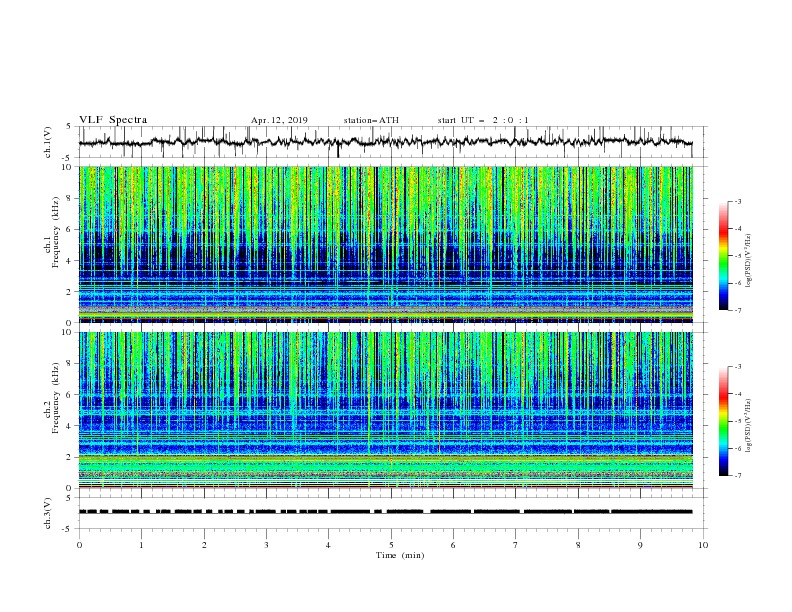This screenshot has width=792, height=612.
Task: Click the ch.1 voltage waveform trace
Action: point(386,142)
